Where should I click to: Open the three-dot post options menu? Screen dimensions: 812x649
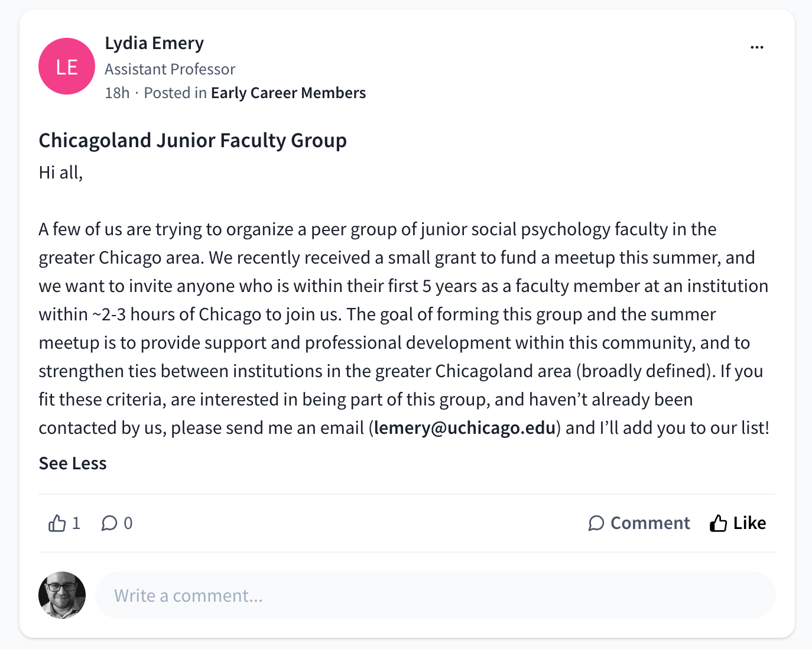coord(756,47)
